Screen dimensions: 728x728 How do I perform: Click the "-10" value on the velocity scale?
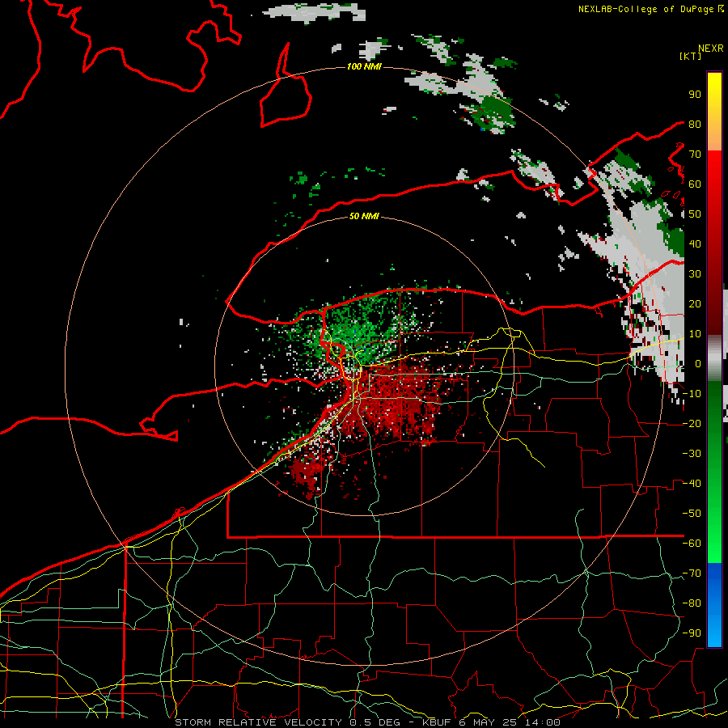pos(692,394)
